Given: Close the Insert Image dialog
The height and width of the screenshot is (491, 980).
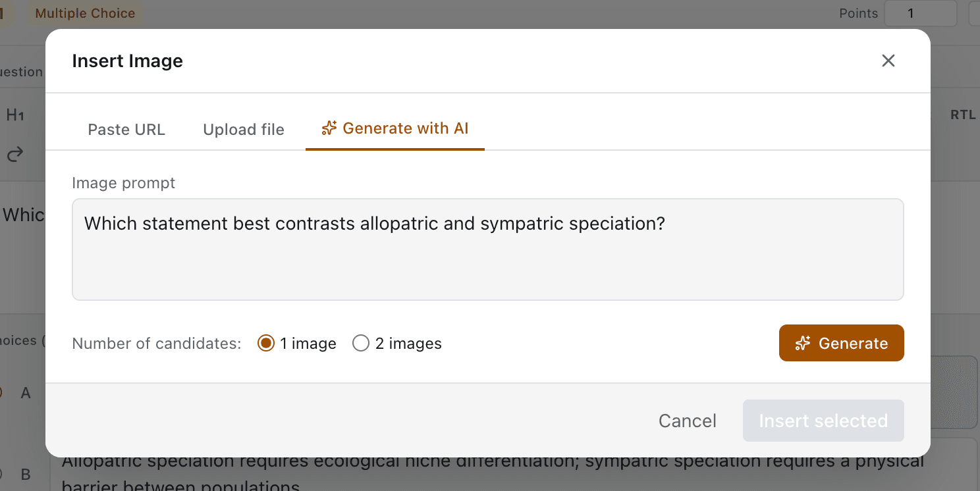Looking at the screenshot, I should 888,61.
